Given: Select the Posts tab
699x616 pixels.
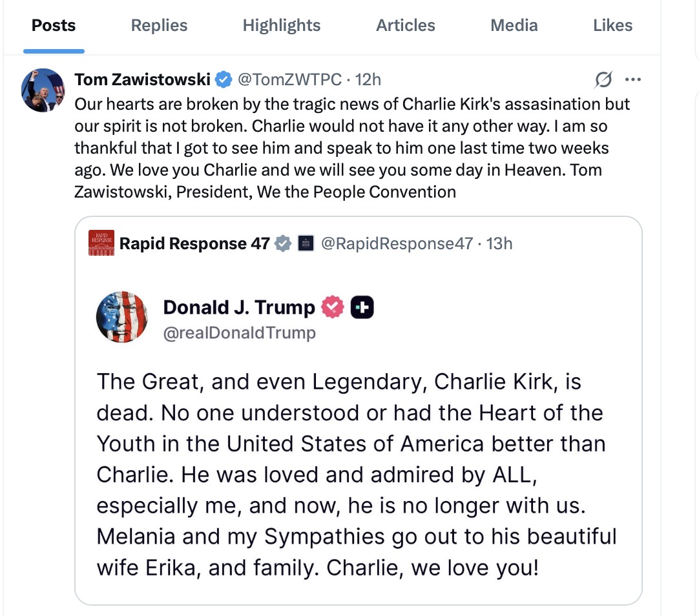Looking at the screenshot, I should pyautogui.click(x=54, y=25).
